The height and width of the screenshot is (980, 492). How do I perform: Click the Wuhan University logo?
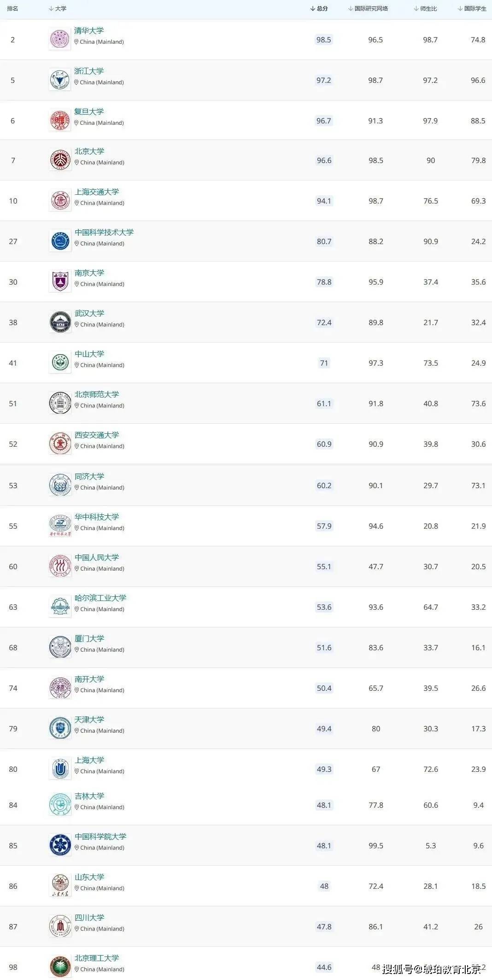click(60, 322)
